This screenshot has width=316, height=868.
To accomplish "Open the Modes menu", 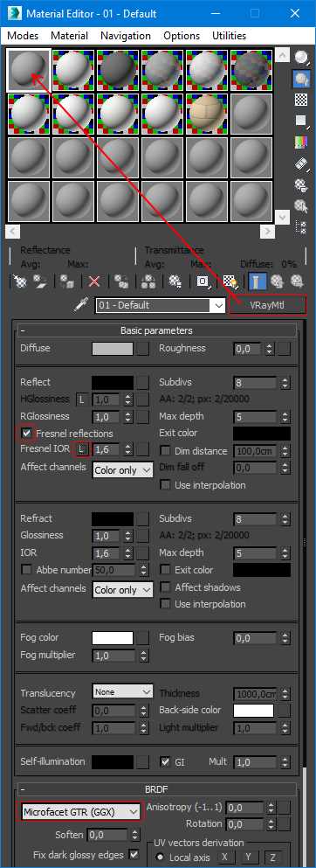I will 23,36.
